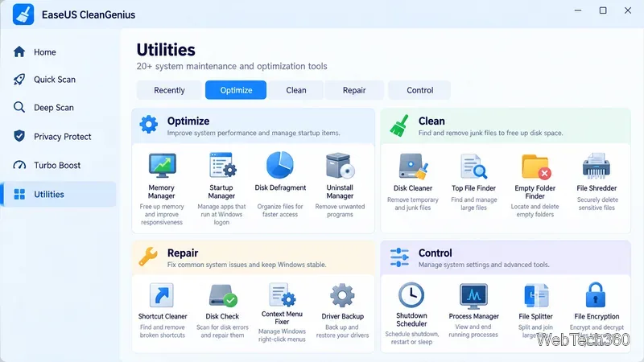Click the Repair section wrench icon
Viewport: 644px width, 362px height.
point(148,257)
